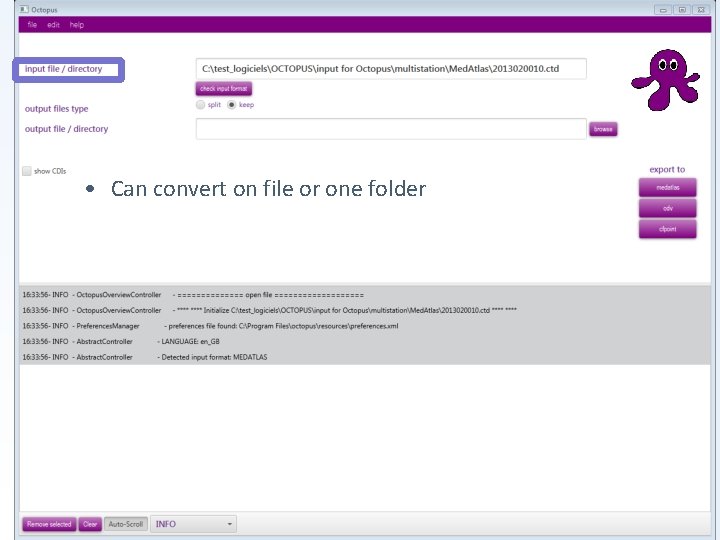Export to cfpoint format
The height and width of the screenshot is (540, 720).
pyautogui.click(x=667, y=229)
